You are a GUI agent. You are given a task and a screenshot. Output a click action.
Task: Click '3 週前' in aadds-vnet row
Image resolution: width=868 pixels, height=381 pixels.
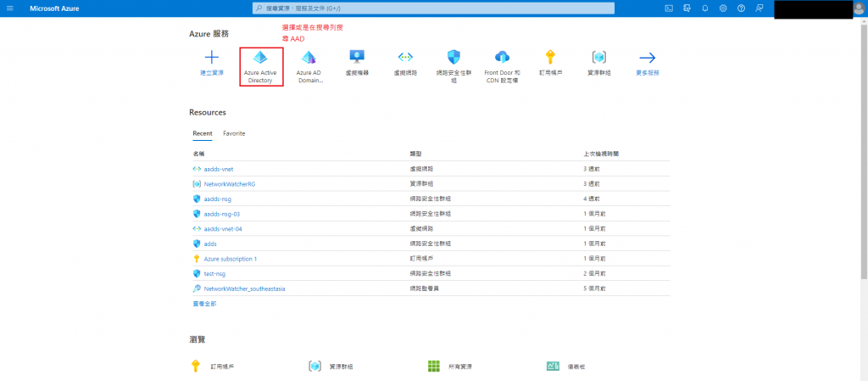591,169
